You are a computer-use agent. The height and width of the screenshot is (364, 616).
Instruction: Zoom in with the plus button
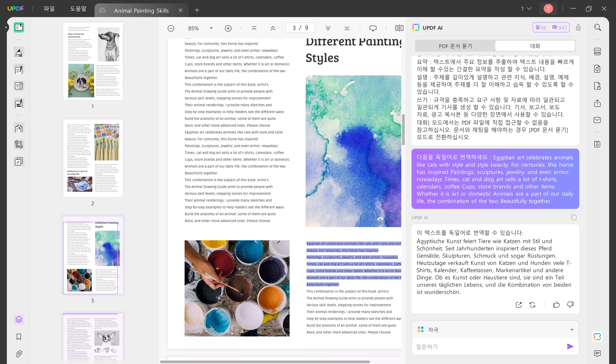(x=228, y=28)
